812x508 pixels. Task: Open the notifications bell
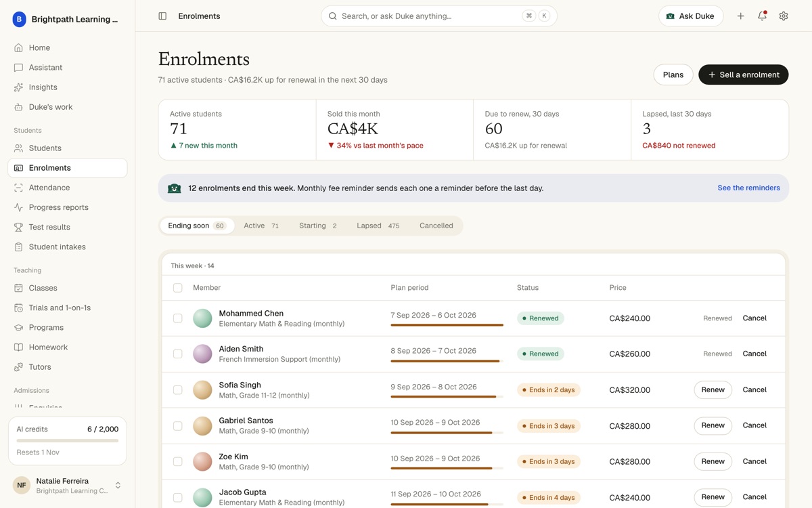[x=762, y=16]
